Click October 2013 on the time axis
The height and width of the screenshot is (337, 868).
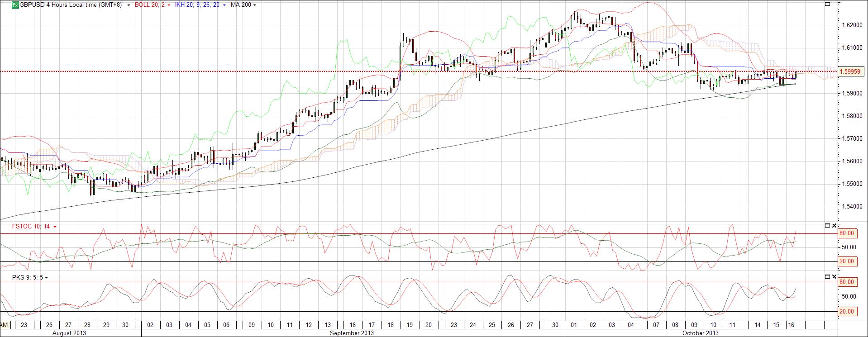tap(700, 333)
